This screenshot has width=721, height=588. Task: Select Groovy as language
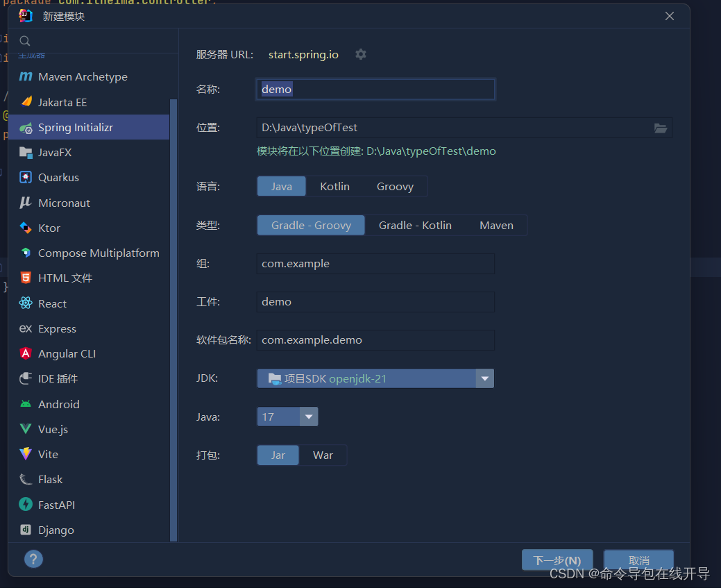click(x=395, y=186)
